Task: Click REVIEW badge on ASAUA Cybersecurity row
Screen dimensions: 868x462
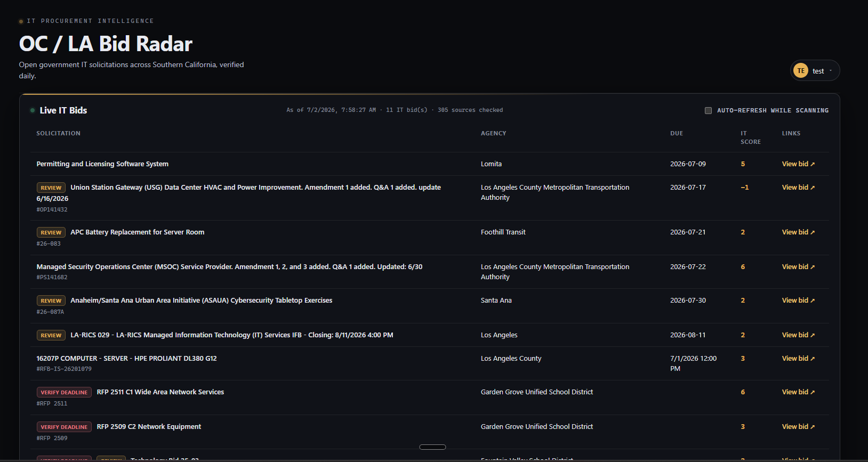Action: pos(51,301)
